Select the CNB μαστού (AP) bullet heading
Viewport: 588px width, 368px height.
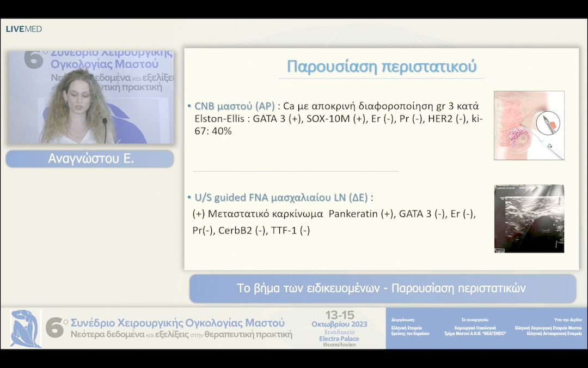click(234, 106)
